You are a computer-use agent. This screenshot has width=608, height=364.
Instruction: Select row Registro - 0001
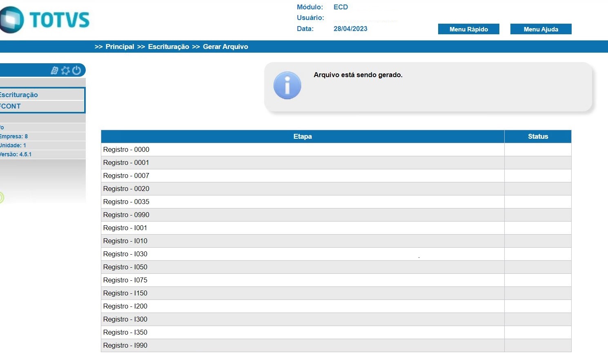(336, 162)
